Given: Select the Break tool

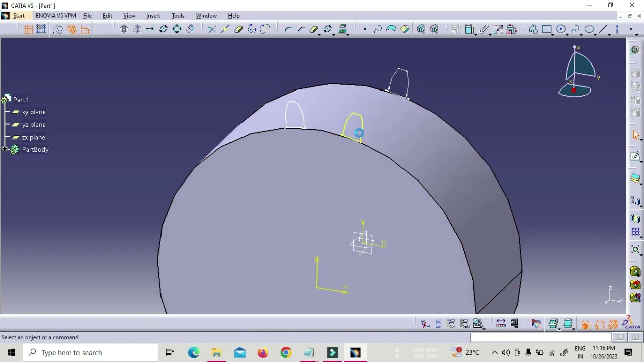Looking at the screenshot, I should 225,29.
